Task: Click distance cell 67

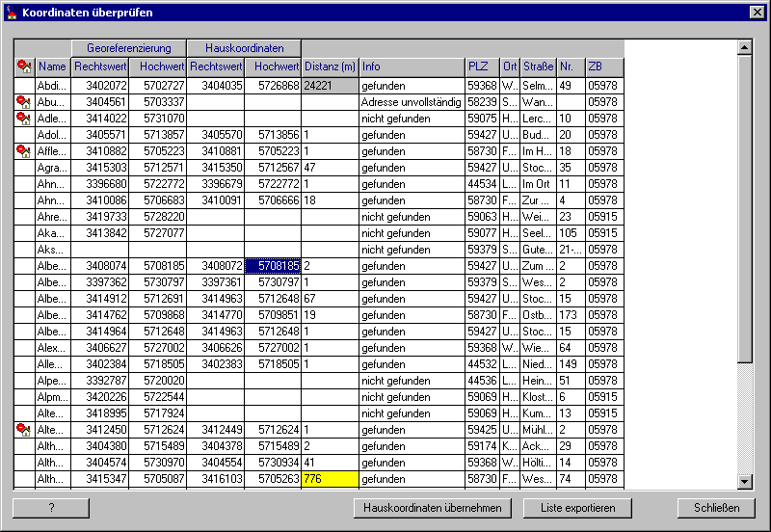Action: coord(330,299)
